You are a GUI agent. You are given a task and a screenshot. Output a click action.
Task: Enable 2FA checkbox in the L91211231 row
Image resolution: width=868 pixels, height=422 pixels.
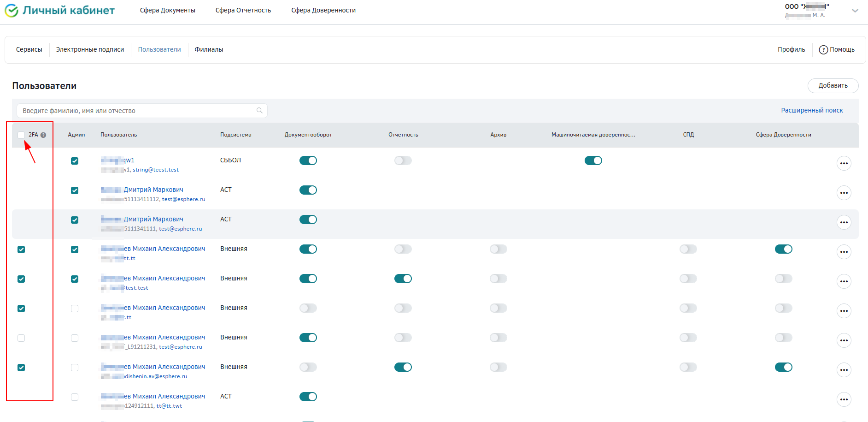pos(21,338)
